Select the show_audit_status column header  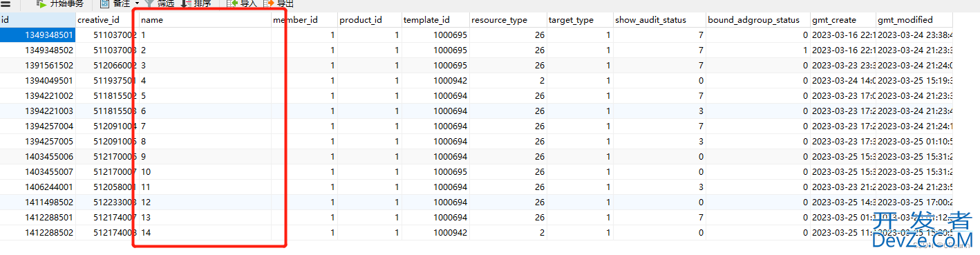pos(659,20)
